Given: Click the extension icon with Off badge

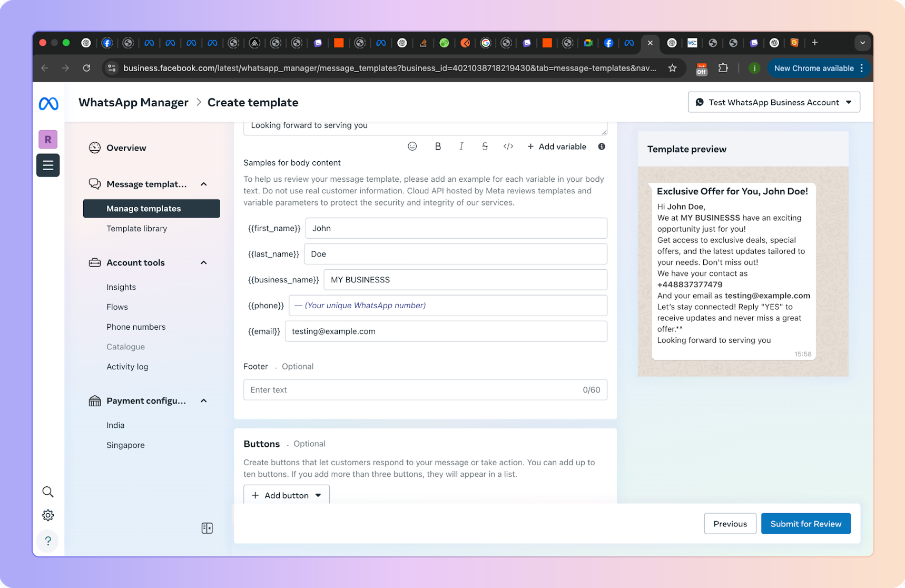Looking at the screenshot, I should (x=701, y=68).
